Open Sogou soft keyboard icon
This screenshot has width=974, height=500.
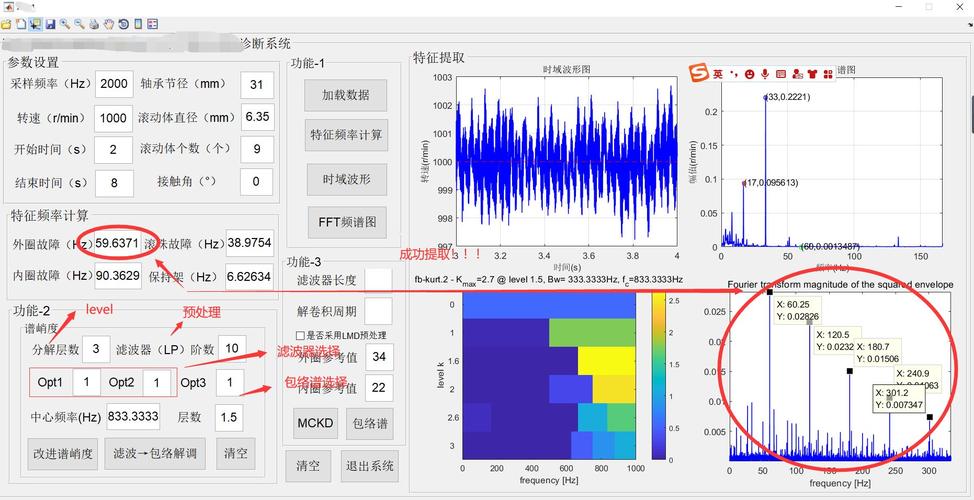click(x=781, y=75)
